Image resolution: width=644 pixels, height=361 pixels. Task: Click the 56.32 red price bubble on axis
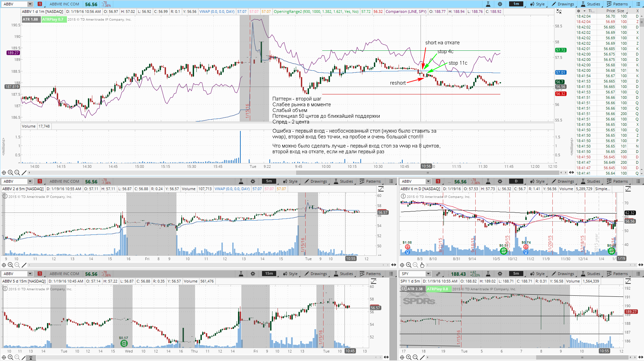(560, 94)
